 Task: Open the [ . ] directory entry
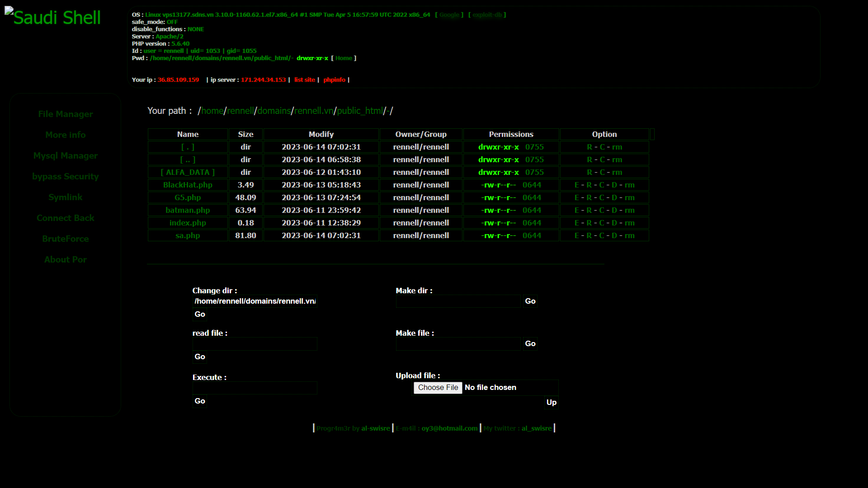click(x=188, y=147)
